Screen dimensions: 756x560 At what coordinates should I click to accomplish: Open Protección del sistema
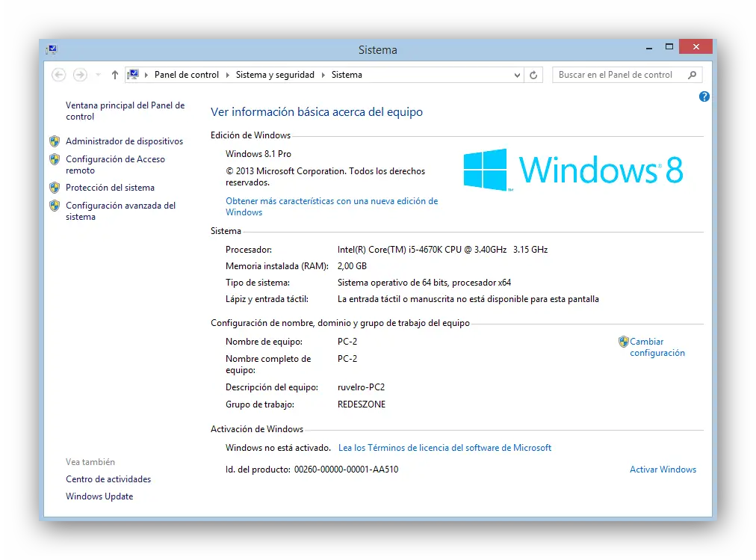point(110,188)
